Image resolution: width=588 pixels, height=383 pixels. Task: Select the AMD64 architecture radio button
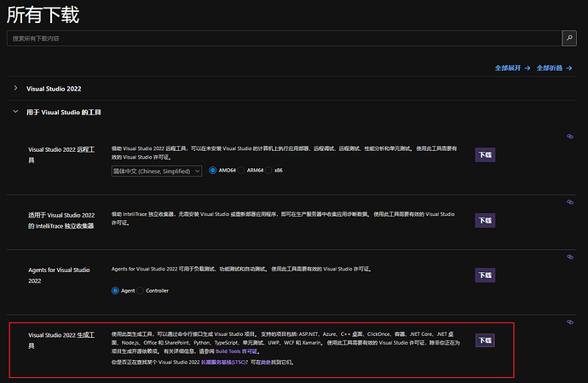coord(213,170)
